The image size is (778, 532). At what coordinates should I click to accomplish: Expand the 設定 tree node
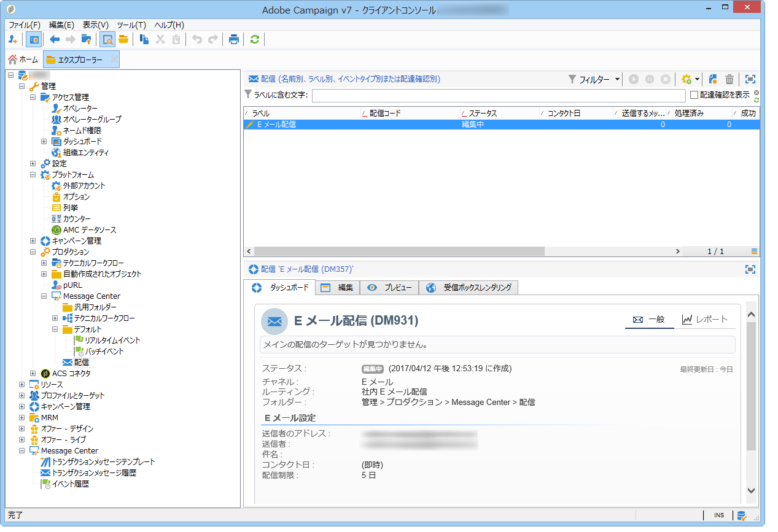click(x=33, y=164)
